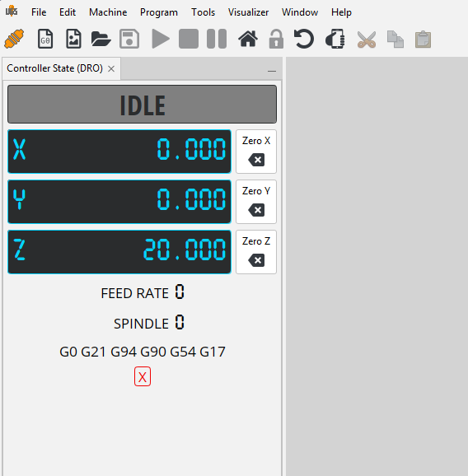Screen dimensions: 468x476
Task: Click the soft reset circular arrow icon
Action: (x=304, y=39)
